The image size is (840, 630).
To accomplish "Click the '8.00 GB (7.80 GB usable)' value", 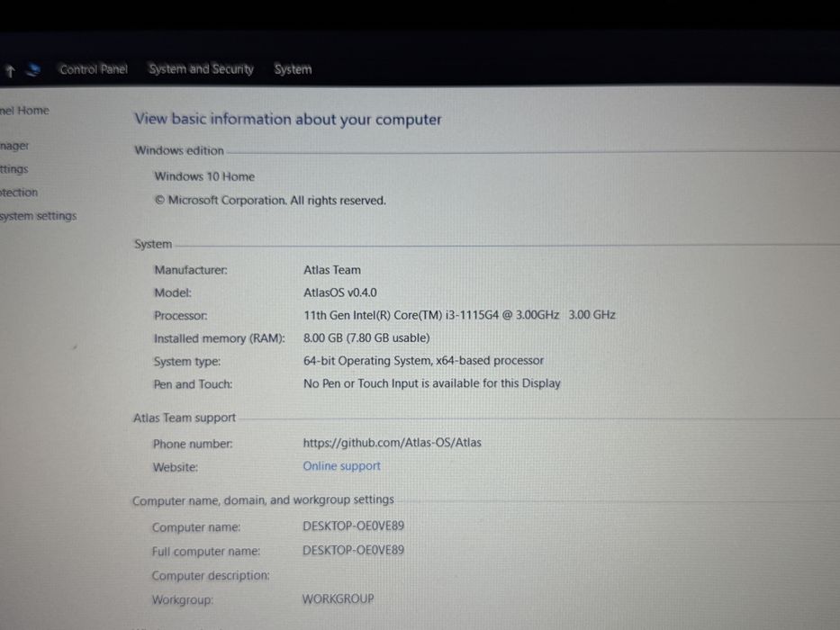I will [x=366, y=338].
